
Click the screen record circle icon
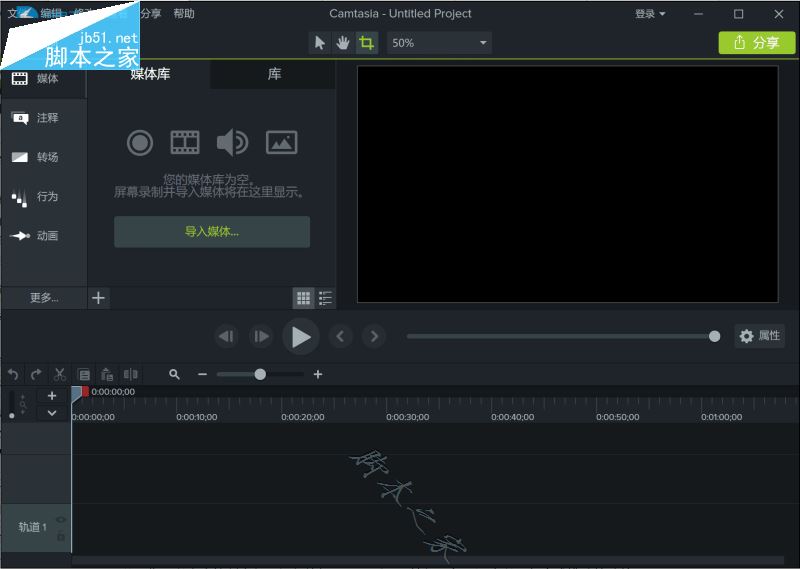140,142
